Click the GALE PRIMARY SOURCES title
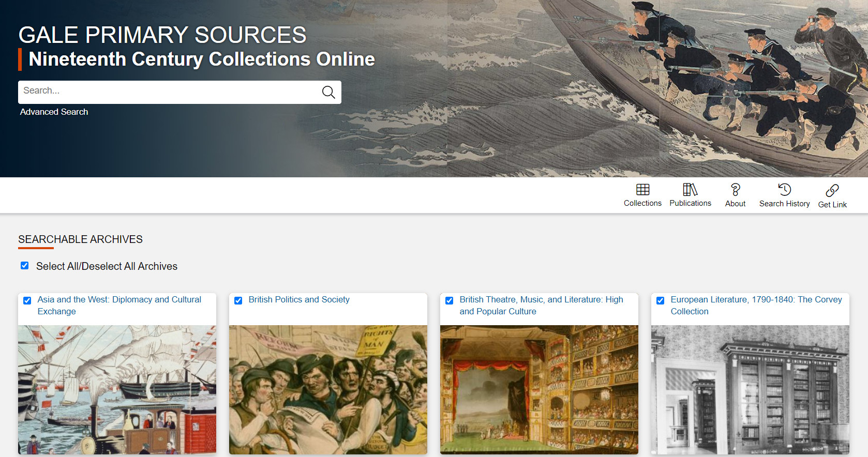The height and width of the screenshot is (457, 868). point(162,35)
